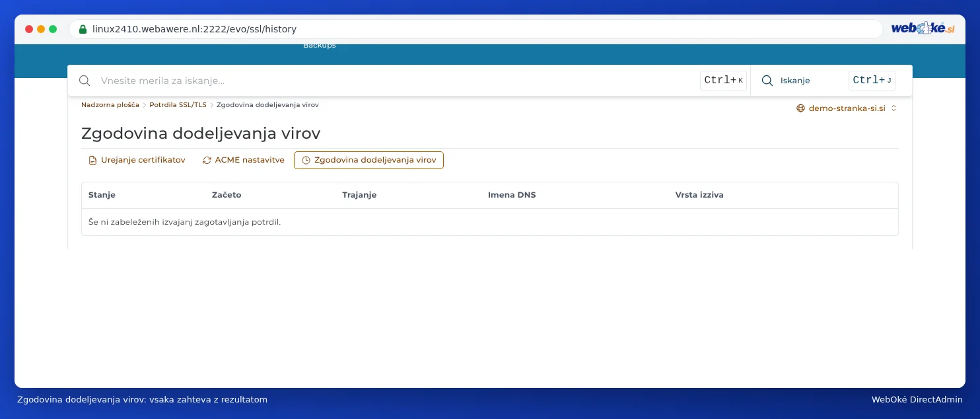The height and width of the screenshot is (419, 980).
Task: Click the WebOké.si logo
Action: point(923,28)
